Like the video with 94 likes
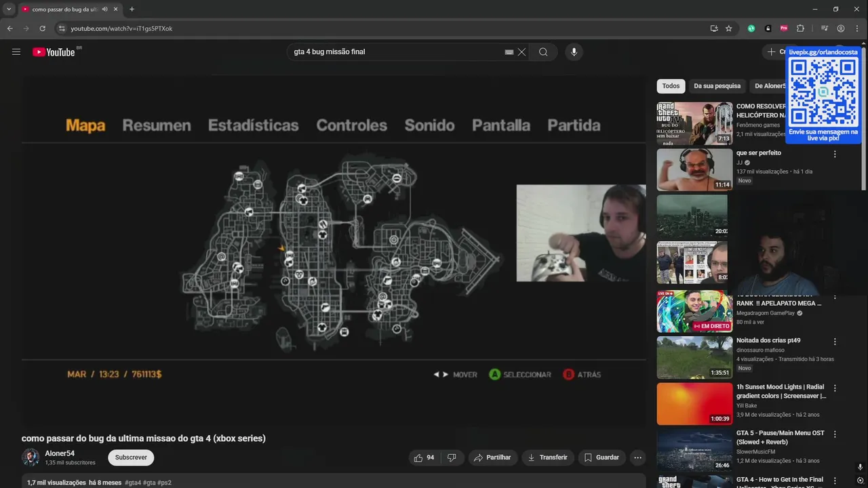The width and height of the screenshot is (868, 488). (x=425, y=457)
